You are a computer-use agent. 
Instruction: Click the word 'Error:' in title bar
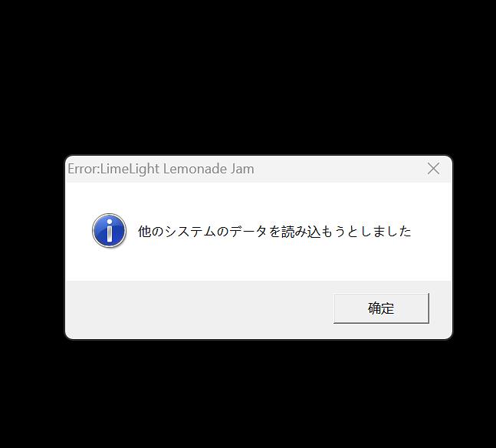tap(84, 169)
